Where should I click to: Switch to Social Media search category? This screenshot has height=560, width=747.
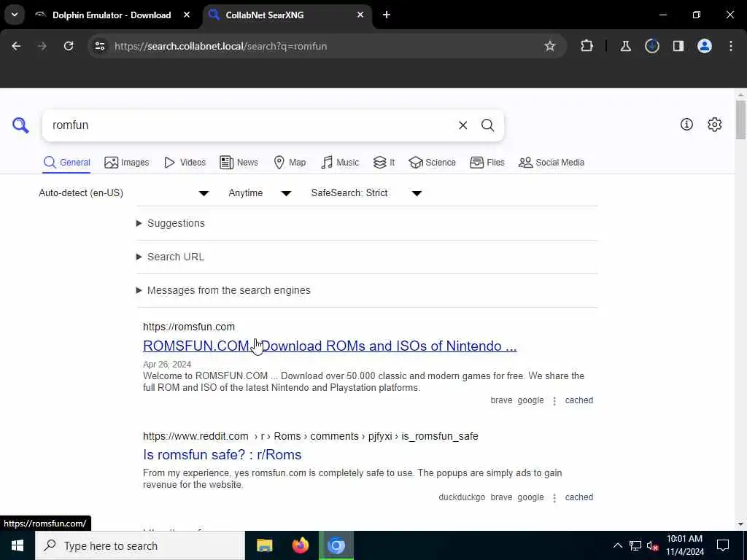[551, 163]
